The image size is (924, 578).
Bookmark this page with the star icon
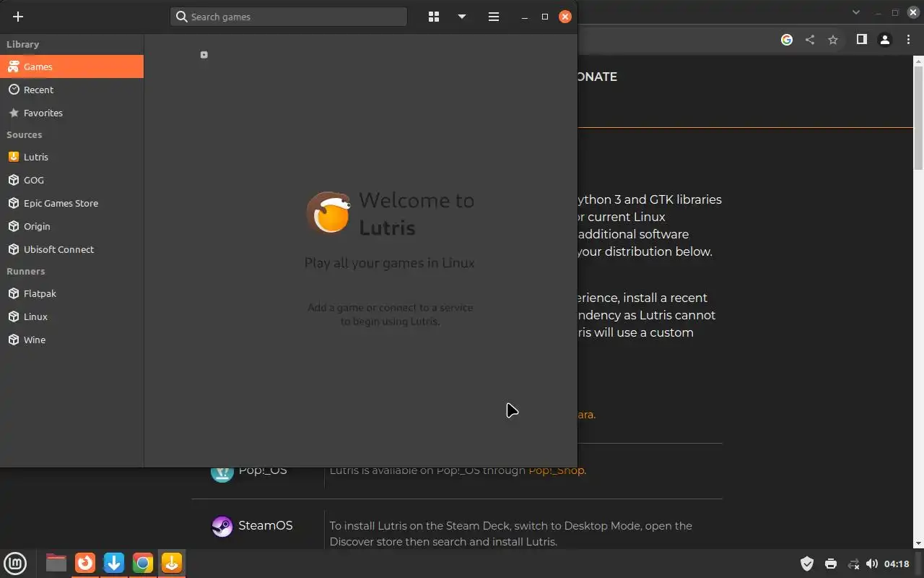[833, 40]
